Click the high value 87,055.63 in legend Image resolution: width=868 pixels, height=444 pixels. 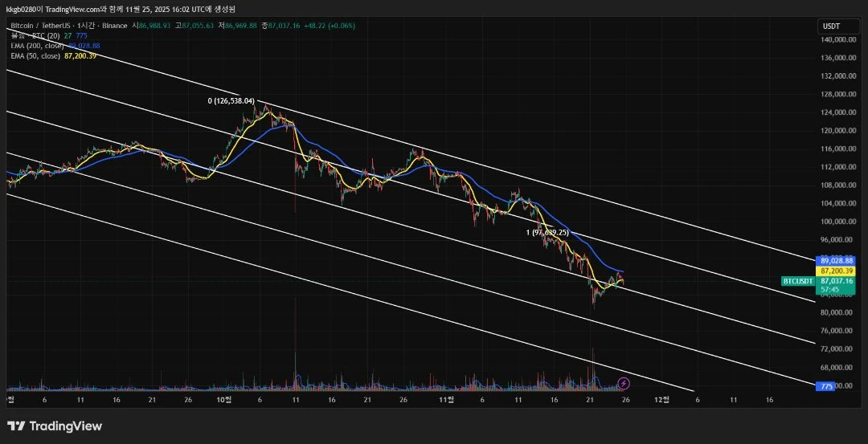[x=198, y=26]
